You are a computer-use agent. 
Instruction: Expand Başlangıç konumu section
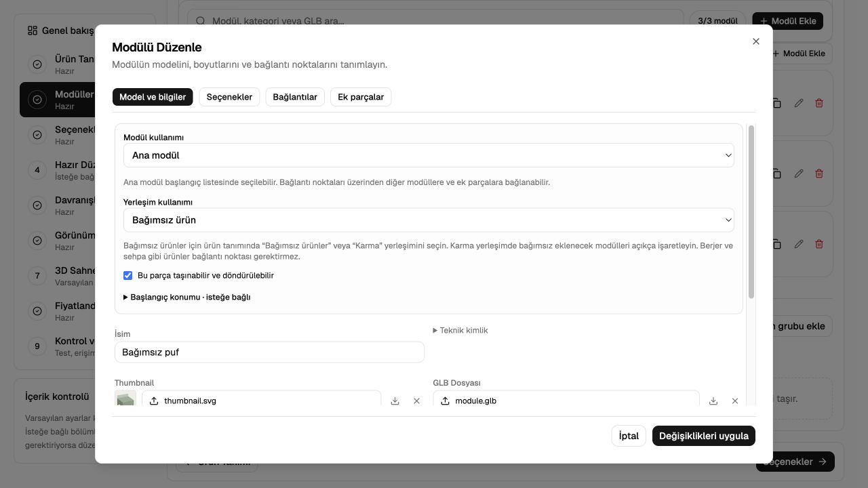[x=187, y=297]
